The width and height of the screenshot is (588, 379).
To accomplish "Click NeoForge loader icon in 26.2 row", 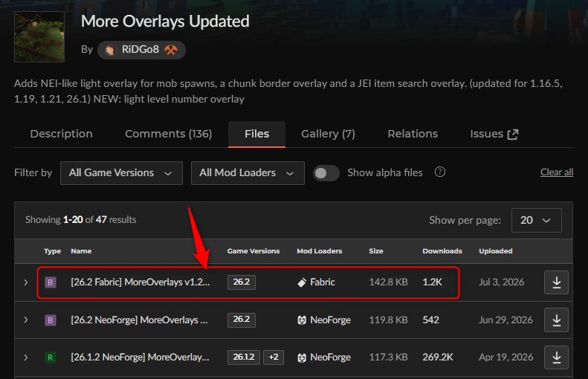I will click(302, 320).
